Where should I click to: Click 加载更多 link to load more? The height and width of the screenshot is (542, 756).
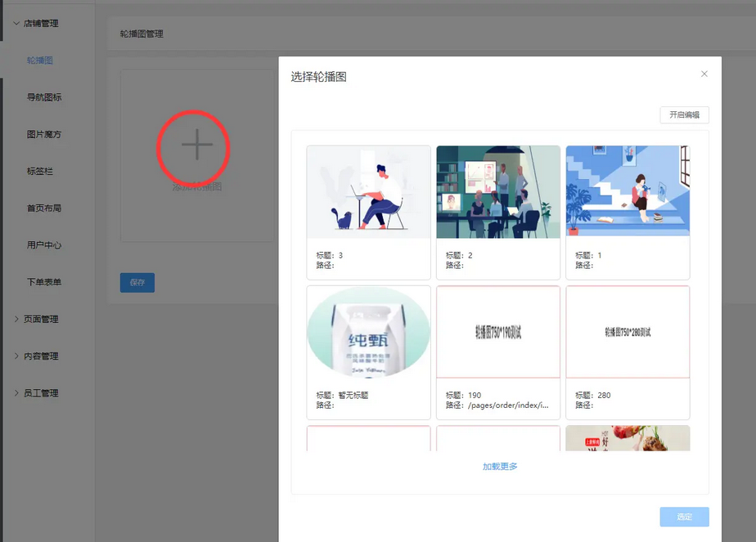(x=500, y=467)
